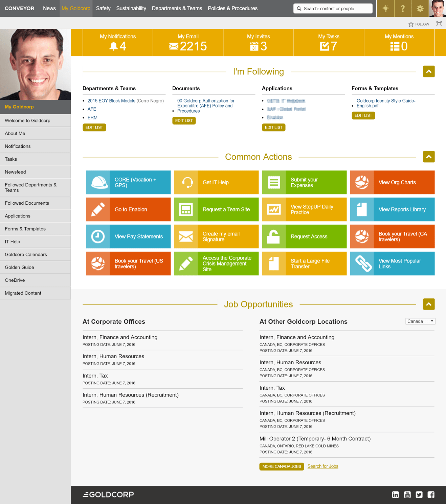
Task: Collapse the Common Actions section
Action: tap(429, 157)
